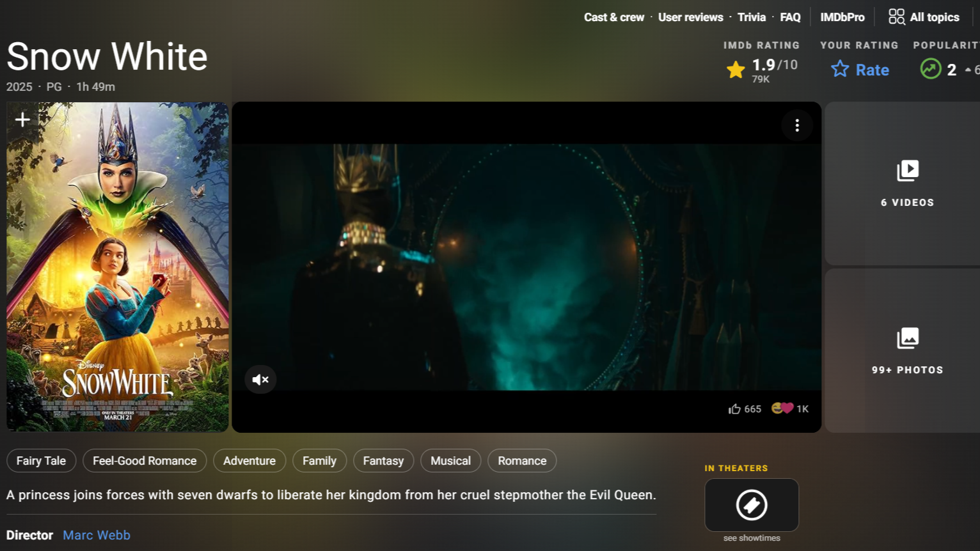Open Cast & crew page
980x551 pixels.
pyautogui.click(x=614, y=17)
